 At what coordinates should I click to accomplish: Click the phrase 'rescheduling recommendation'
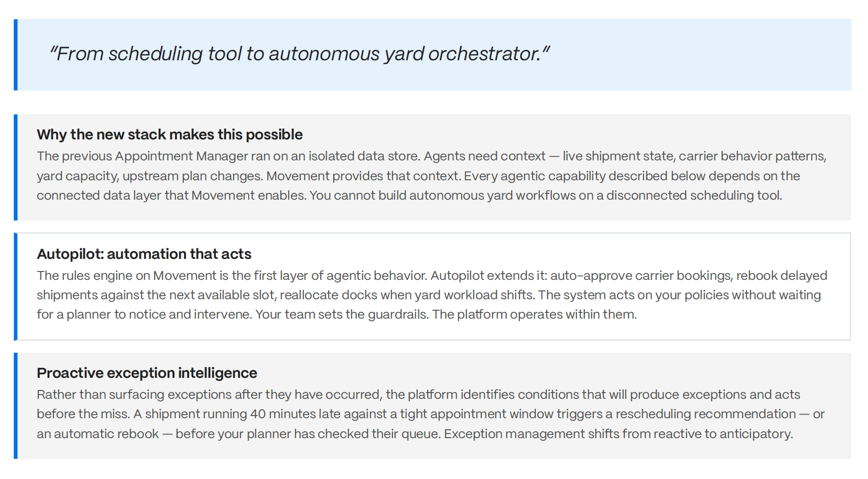pyautogui.click(x=706, y=414)
